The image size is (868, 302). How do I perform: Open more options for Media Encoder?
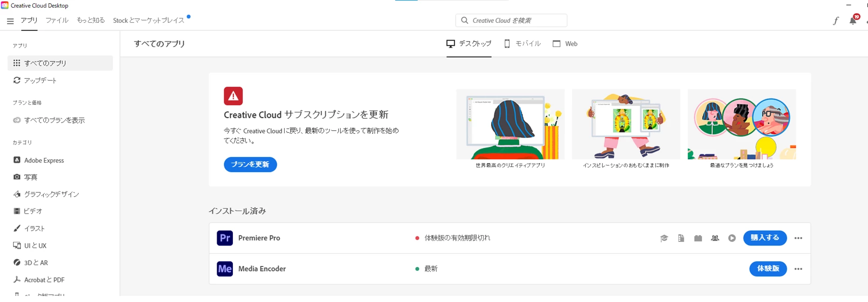pyautogui.click(x=799, y=269)
